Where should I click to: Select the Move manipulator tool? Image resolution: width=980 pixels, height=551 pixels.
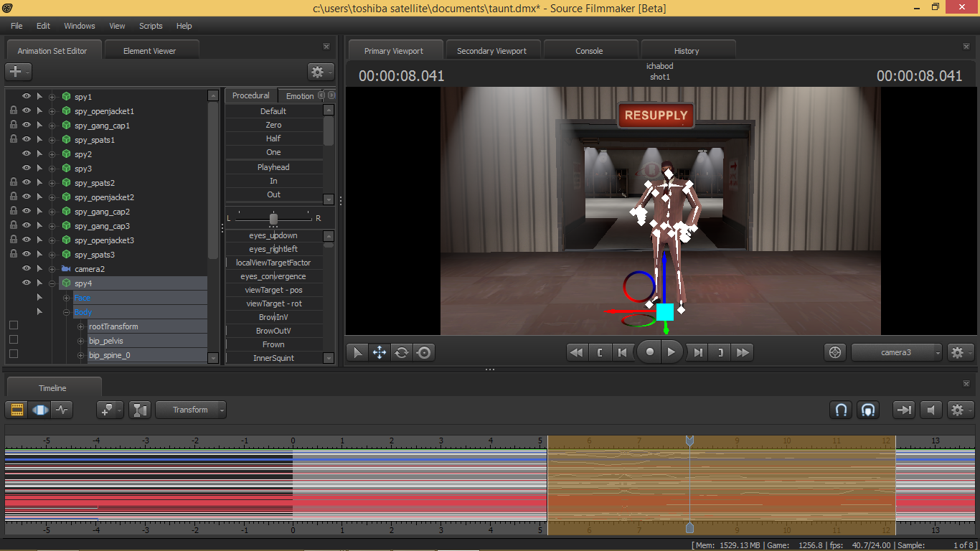pyautogui.click(x=380, y=352)
